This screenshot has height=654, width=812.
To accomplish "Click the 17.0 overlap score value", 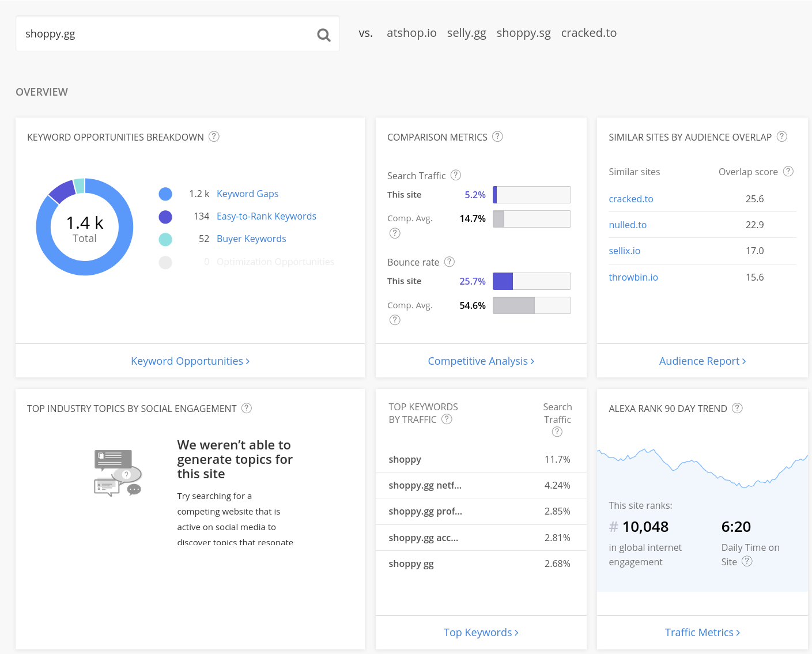I will (754, 251).
